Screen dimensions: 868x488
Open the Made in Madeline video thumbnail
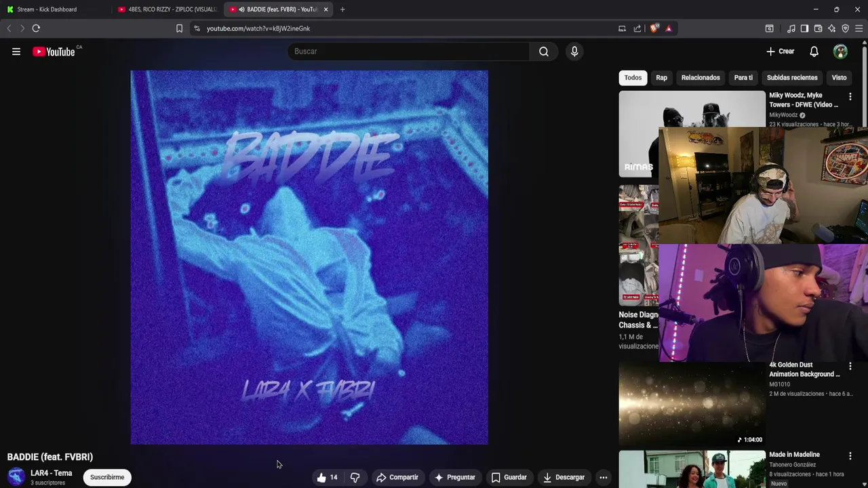click(692, 469)
